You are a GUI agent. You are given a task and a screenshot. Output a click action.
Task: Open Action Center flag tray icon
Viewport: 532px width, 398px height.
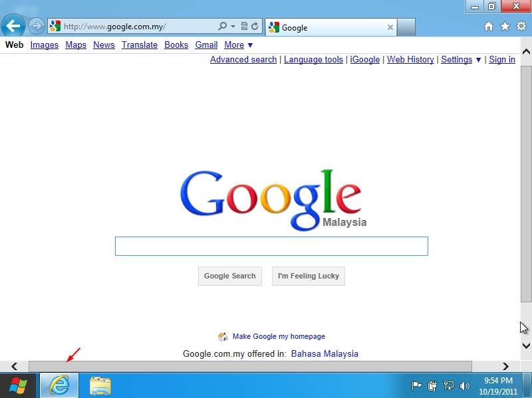pyautogui.click(x=416, y=385)
